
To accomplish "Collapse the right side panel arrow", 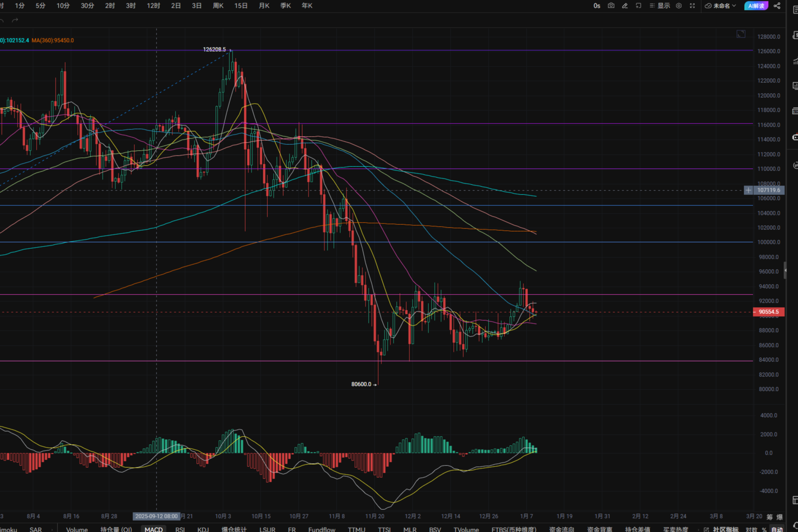I will coord(785,270).
